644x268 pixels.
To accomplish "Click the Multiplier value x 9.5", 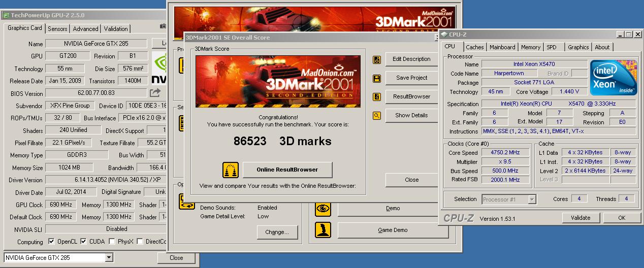I will pyautogui.click(x=505, y=162).
